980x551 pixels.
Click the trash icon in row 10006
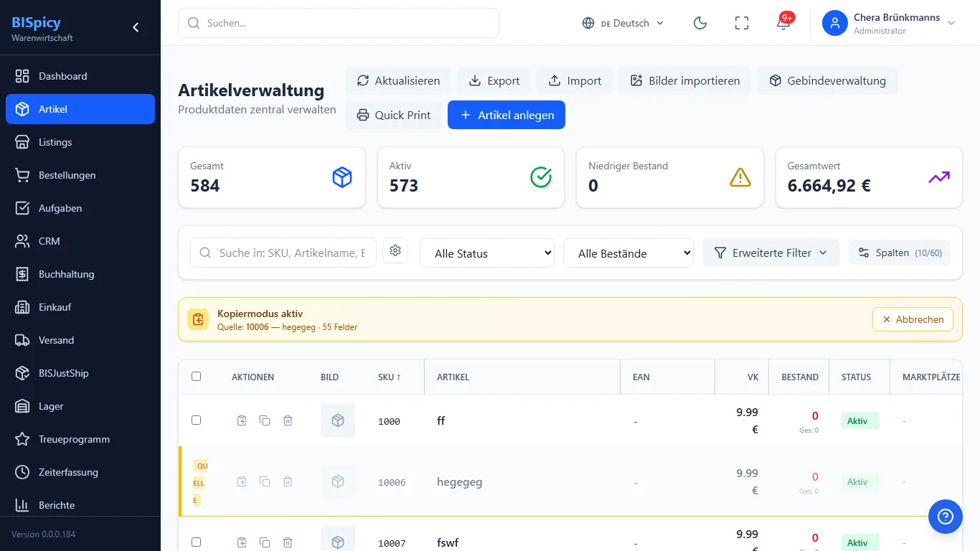click(x=288, y=481)
